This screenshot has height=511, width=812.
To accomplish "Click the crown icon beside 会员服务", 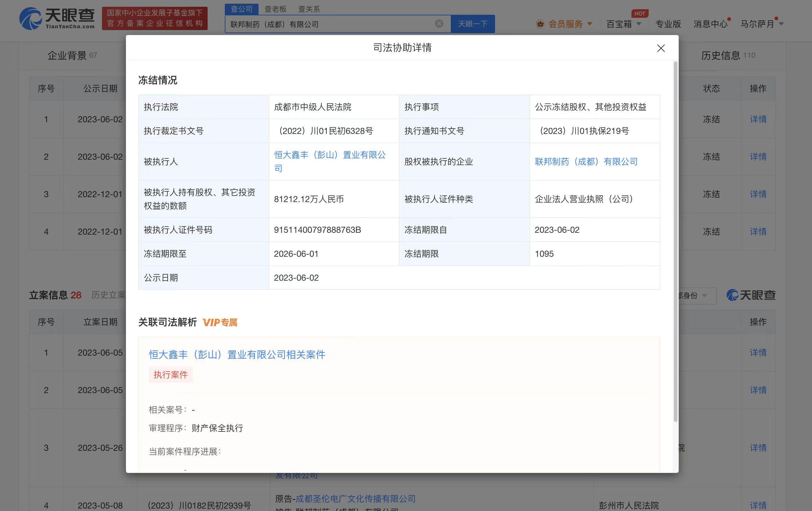I will point(540,24).
